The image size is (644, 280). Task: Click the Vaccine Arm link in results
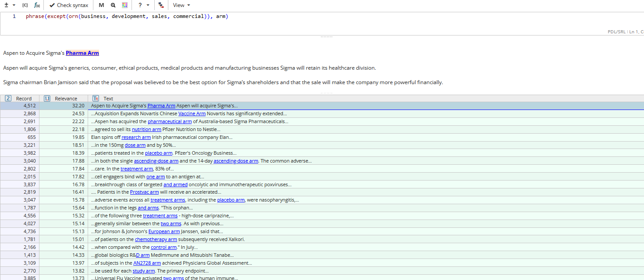[192, 113]
